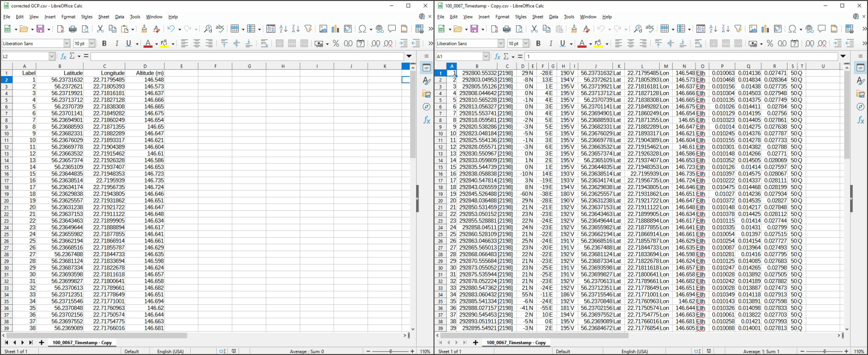Export corrected GCP.csv window directly as PDF

pos(60,29)
